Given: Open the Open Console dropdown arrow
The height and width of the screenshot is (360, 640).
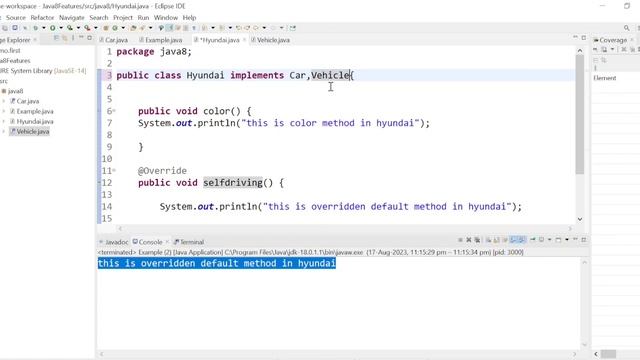Looking at the screenshot, I should point(567,240).
